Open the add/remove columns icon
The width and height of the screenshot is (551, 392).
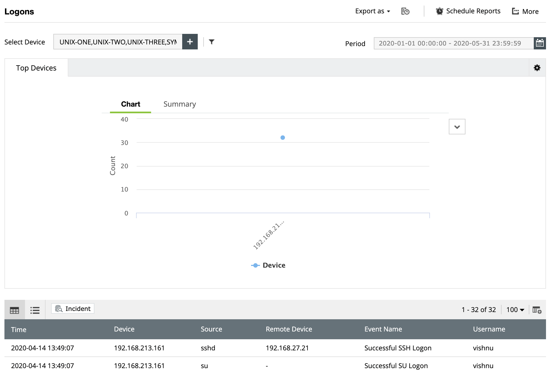[x=537, y=310]
